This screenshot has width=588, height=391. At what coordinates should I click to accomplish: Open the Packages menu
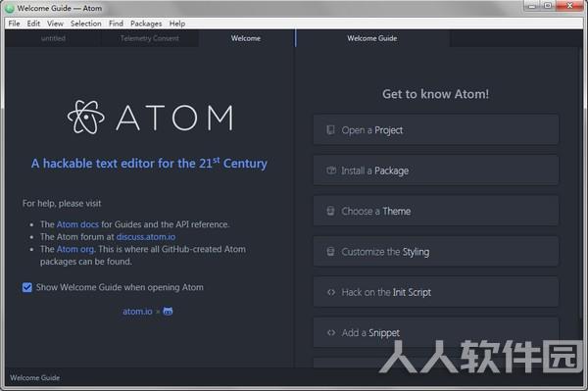point(146,24)
